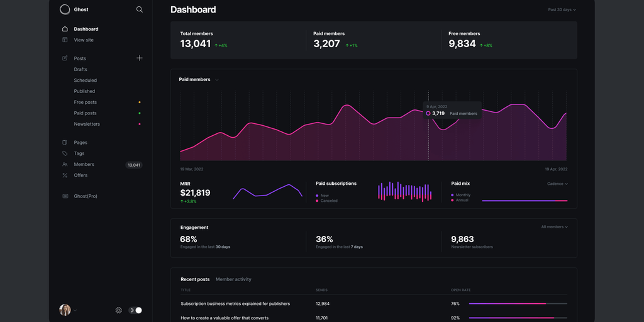Click the search magnifier icon in sidebar
The width and height of the screenshot is (644, 322).
(x=139, y=9)
